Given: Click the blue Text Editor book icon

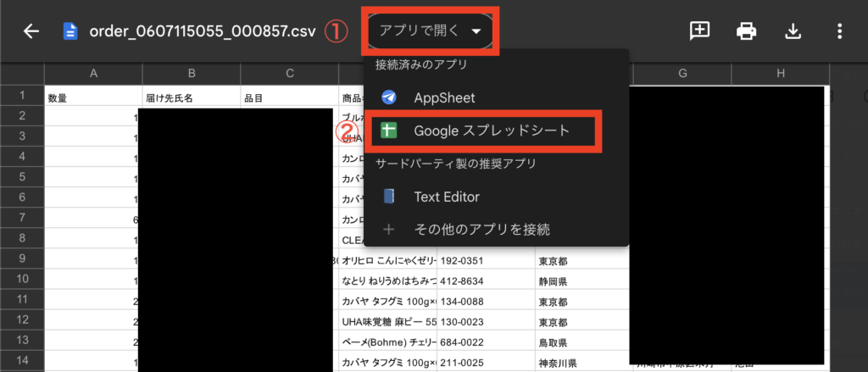Looking at the screenshot, I should tap(388, 197).
